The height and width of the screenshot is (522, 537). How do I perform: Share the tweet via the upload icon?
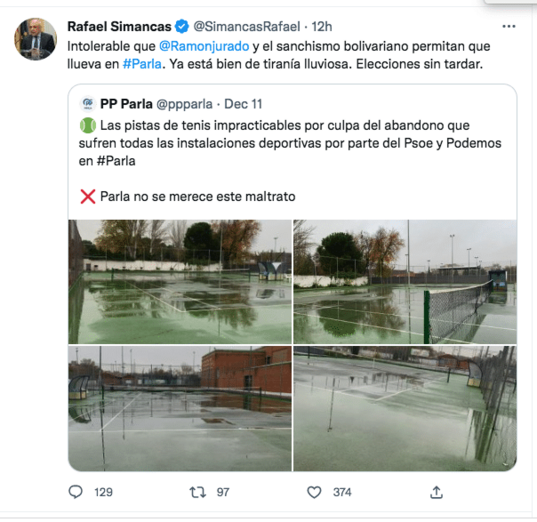pos(436,492)
